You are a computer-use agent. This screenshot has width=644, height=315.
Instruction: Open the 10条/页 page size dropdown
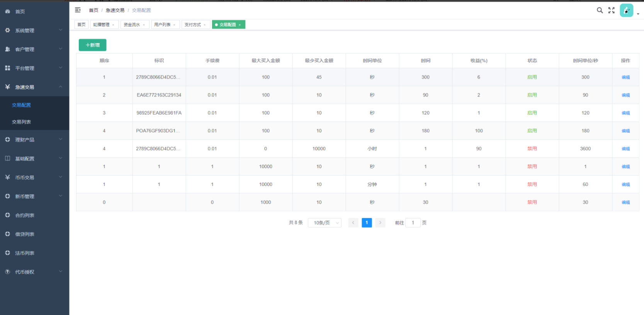point(325,223)
